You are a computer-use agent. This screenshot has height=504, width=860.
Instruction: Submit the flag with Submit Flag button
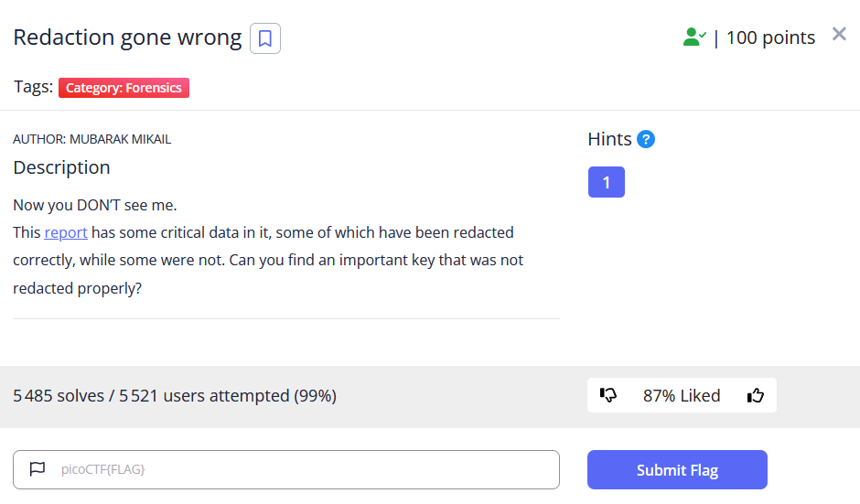(677, 469)
